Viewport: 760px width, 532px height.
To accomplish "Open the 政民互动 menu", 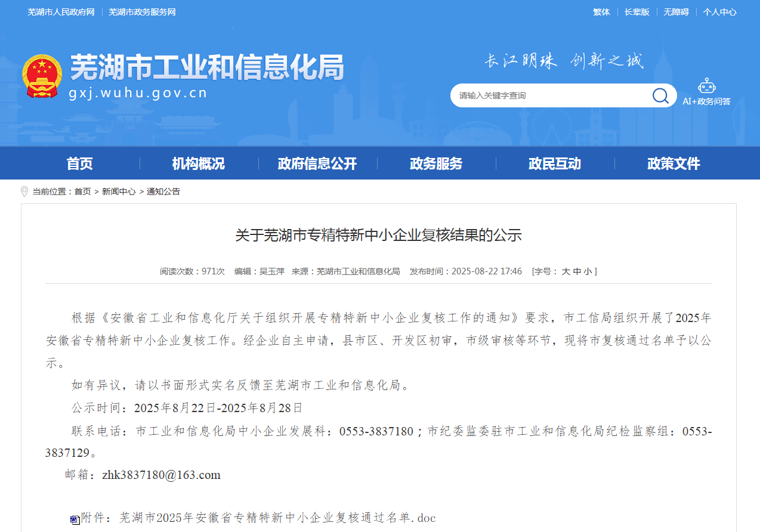I will (555, 163).
